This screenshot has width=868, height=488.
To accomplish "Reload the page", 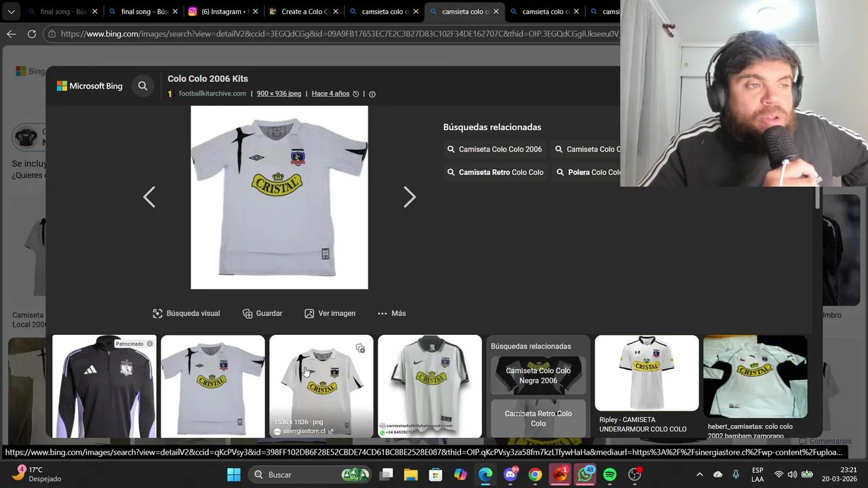I will click(32, 33).
